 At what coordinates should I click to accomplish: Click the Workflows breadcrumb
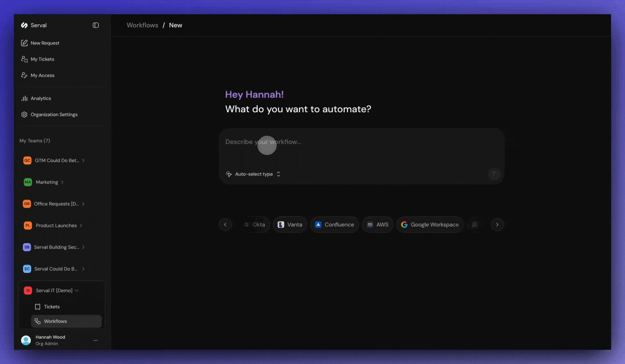(142, 25)
